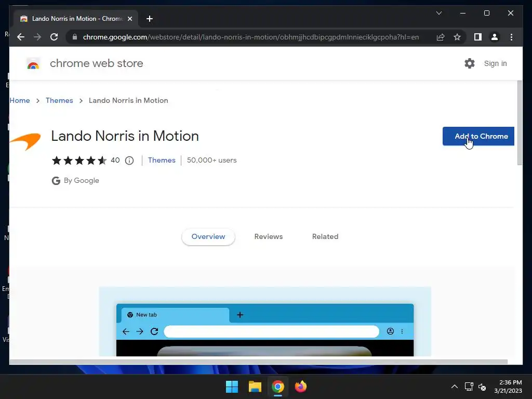The width and height of the screenshot is (532, 399).
Task: Open the Themes category link beside rating
Action: tap(162, 160)
